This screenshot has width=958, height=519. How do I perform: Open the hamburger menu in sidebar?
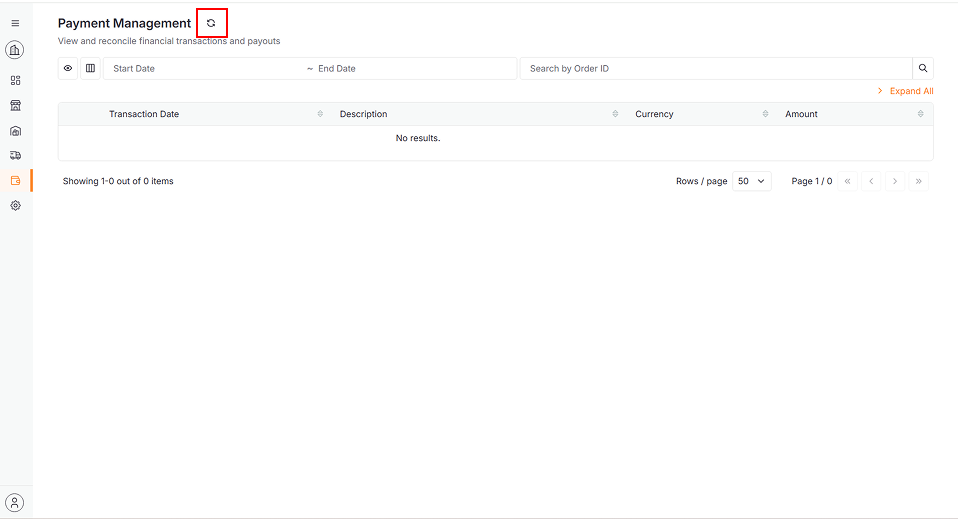click(15, 23)
